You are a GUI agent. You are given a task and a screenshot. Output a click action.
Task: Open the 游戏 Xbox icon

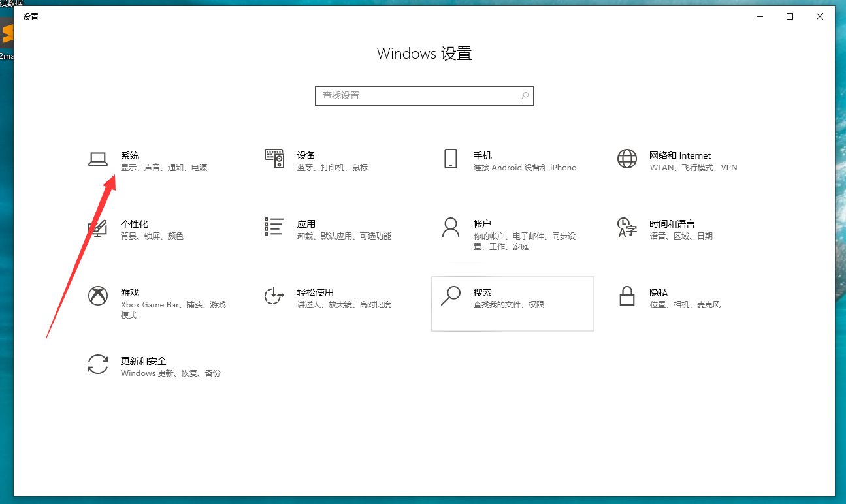pyautogui.click(x=98, y=296)
